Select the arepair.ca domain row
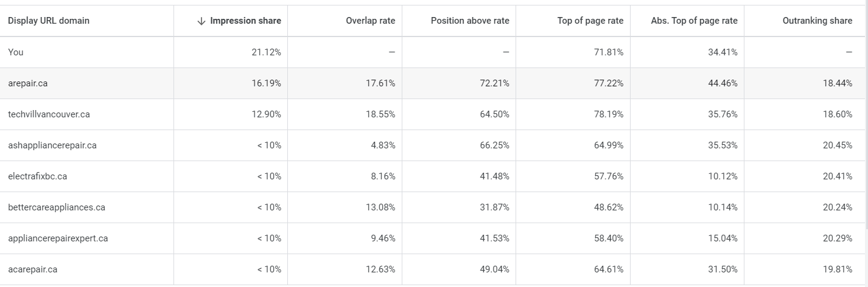Screen dimensions: 868x287 click(x=27, y=83)
